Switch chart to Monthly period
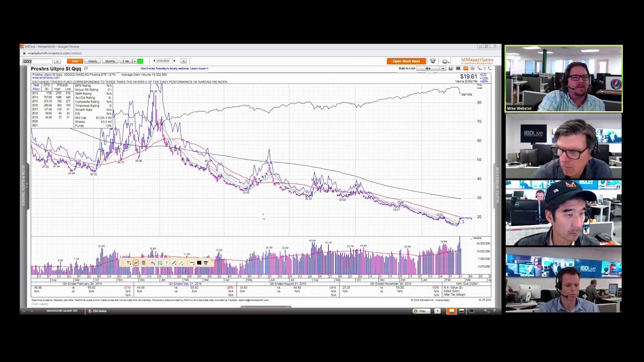This screenshot has width=644, height=362. (x=110, y=61)
